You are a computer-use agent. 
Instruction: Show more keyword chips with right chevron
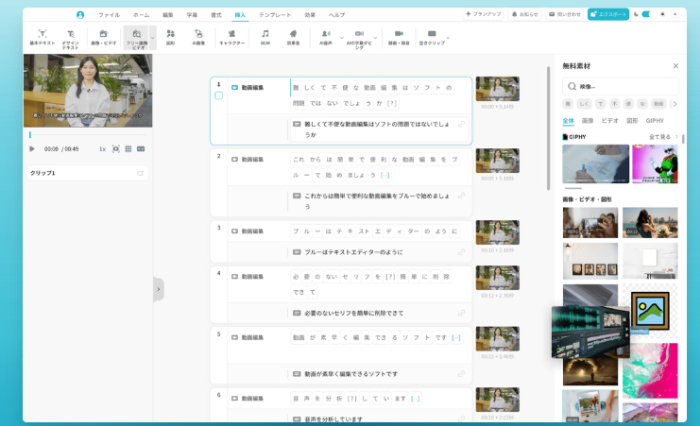[675, 104]
